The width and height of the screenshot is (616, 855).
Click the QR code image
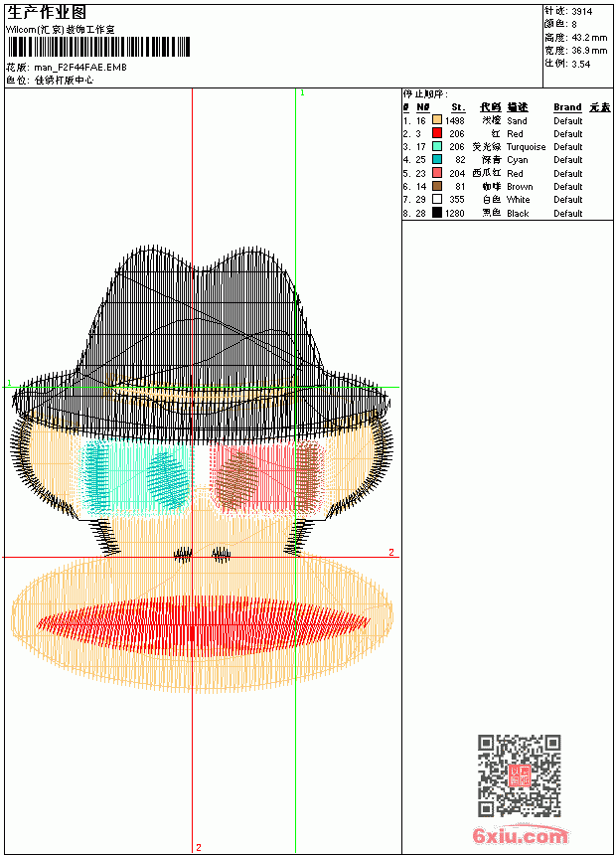[x=519, y=774]
